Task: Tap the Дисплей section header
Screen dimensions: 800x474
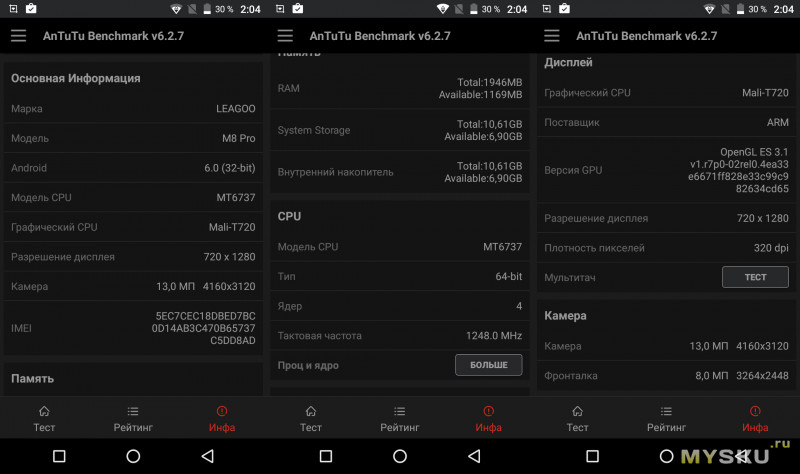Action: 568,62
